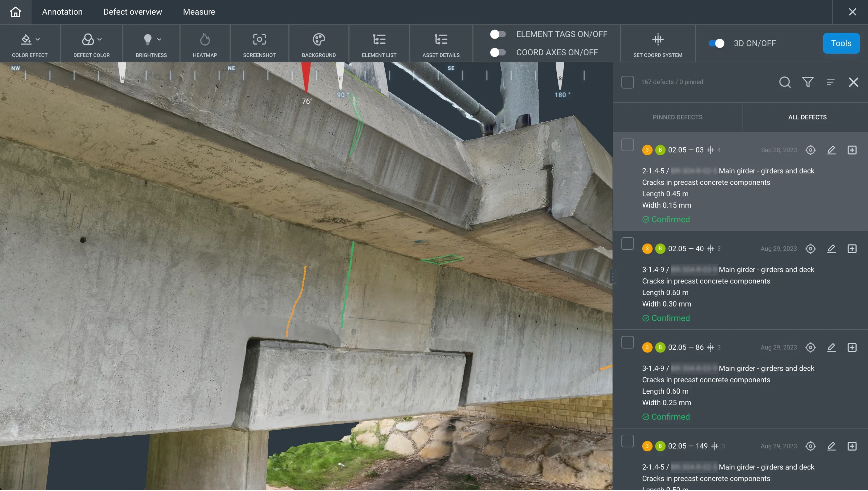Check the box for defect 02.05 — 03
Viewport: 868px width, 491px height.
click(627, 145)
